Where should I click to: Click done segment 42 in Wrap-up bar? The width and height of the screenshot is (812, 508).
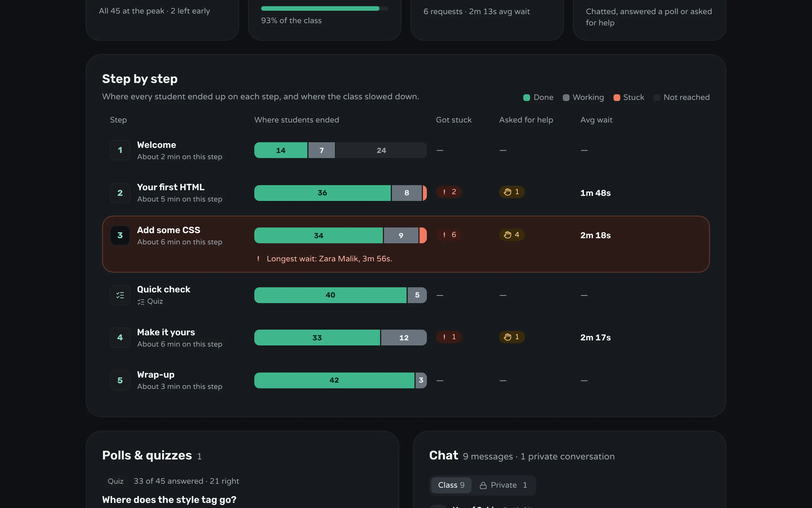tap(334, 380)
